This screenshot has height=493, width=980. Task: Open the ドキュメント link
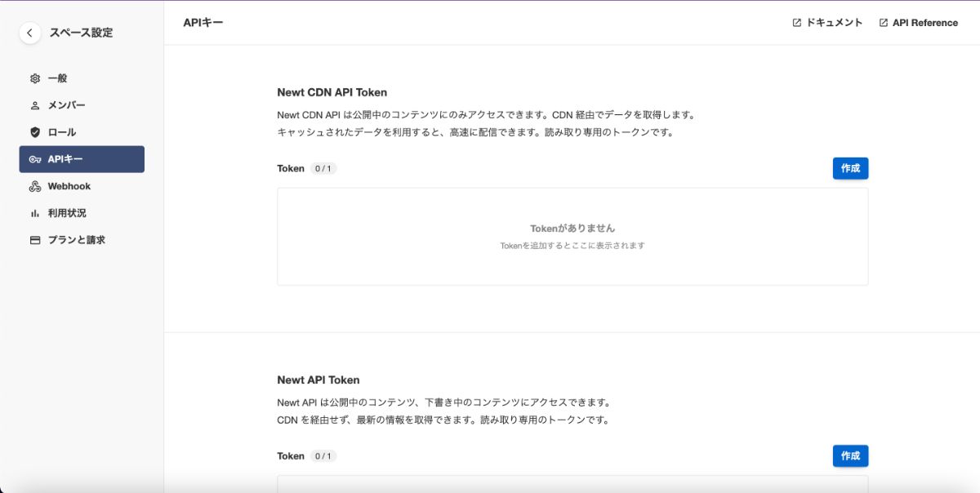[827, 23]
